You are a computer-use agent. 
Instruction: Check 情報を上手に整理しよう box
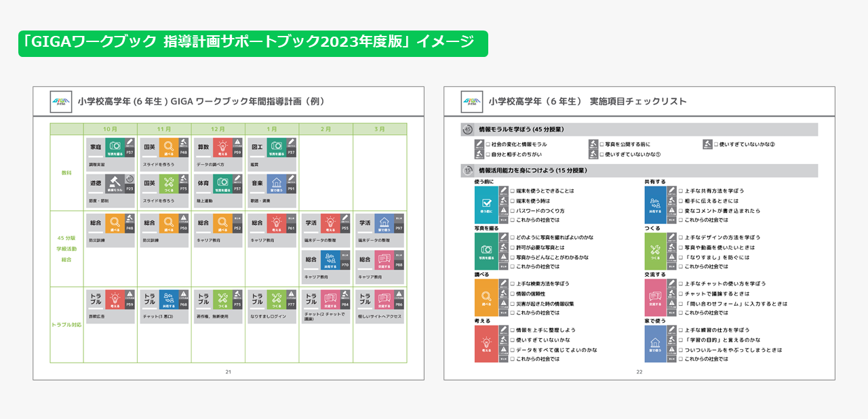pyautogui.click(x=513, y=330)
